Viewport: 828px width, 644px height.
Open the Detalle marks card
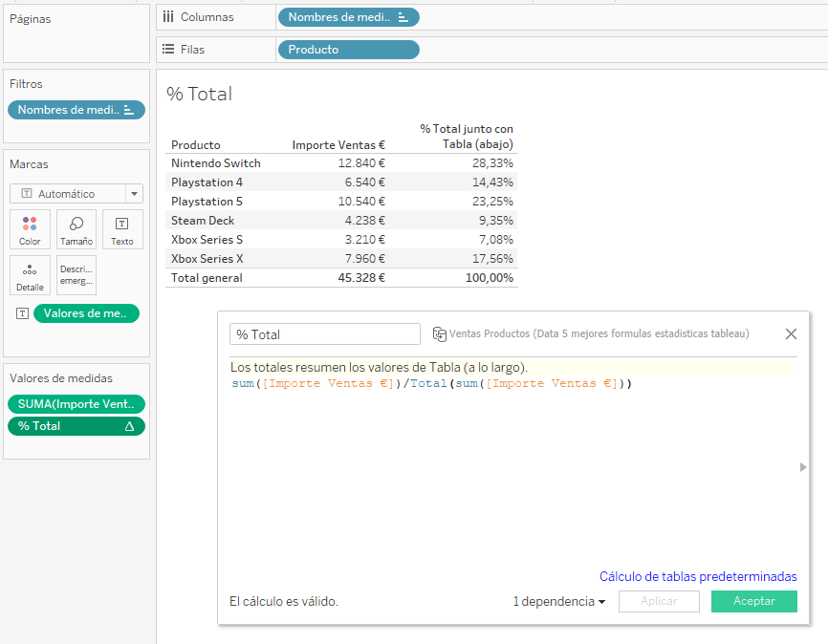(30, 275)
